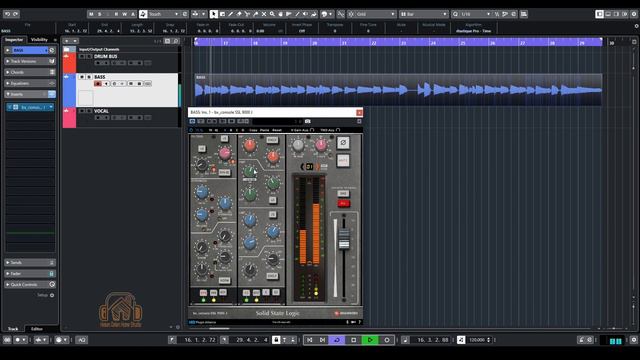Mute the BASS track

[82, 77]
